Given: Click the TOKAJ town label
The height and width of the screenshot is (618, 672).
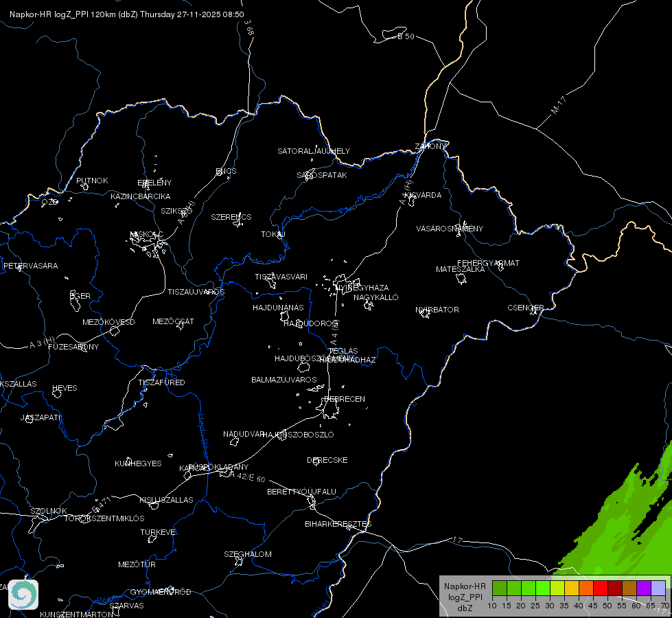Looking at the screenshot, I should point(273,234).
